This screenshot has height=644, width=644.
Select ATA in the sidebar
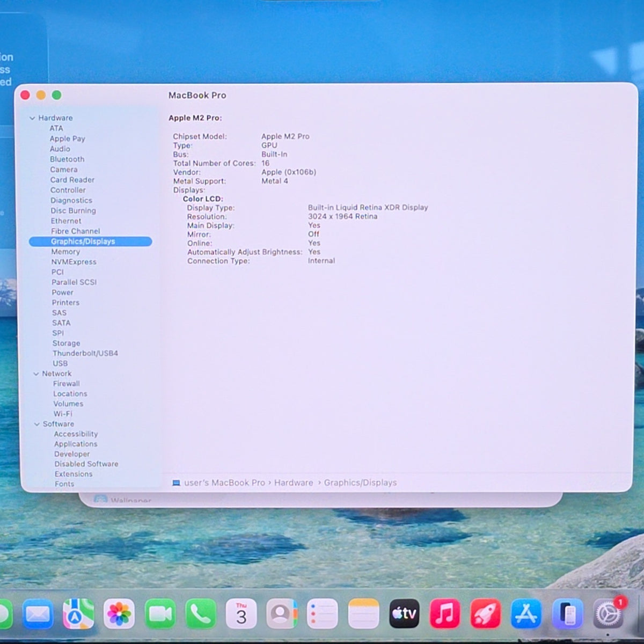(x=56, y=128)
